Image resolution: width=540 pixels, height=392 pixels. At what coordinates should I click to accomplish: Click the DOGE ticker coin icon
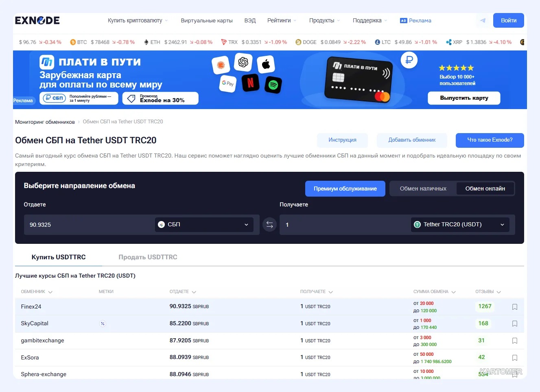pyautogui.click(x=298, y=42)
